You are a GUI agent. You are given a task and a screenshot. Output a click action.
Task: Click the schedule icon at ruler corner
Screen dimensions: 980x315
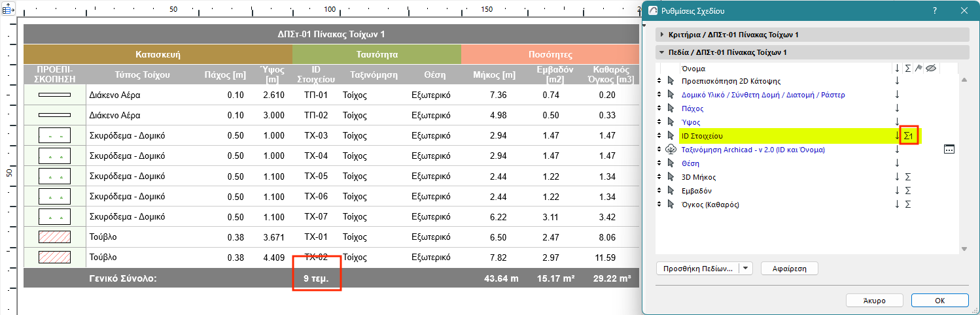[9, 10]
